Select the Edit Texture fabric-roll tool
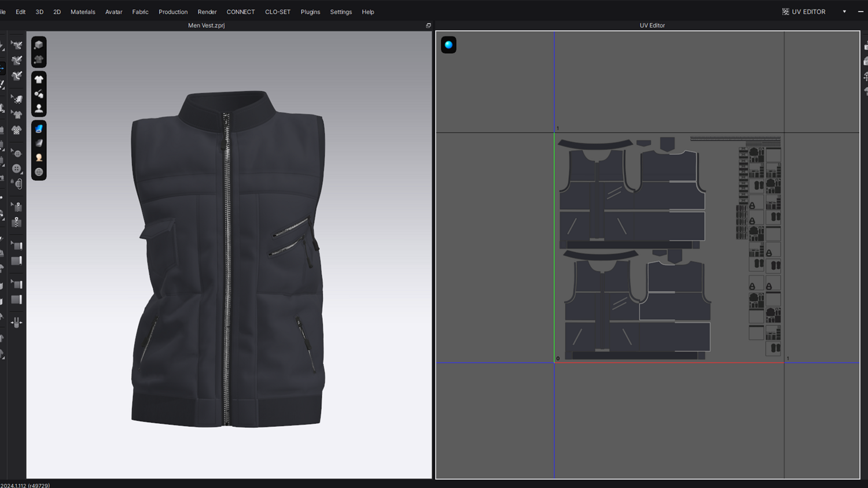 point(16,99)
